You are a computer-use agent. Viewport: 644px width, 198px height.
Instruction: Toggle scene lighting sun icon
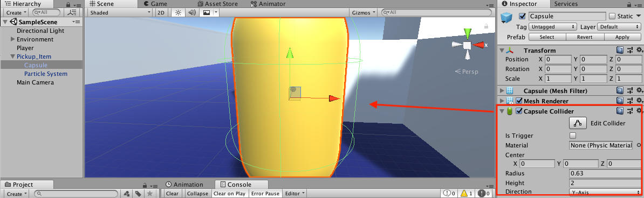point(178,13)
